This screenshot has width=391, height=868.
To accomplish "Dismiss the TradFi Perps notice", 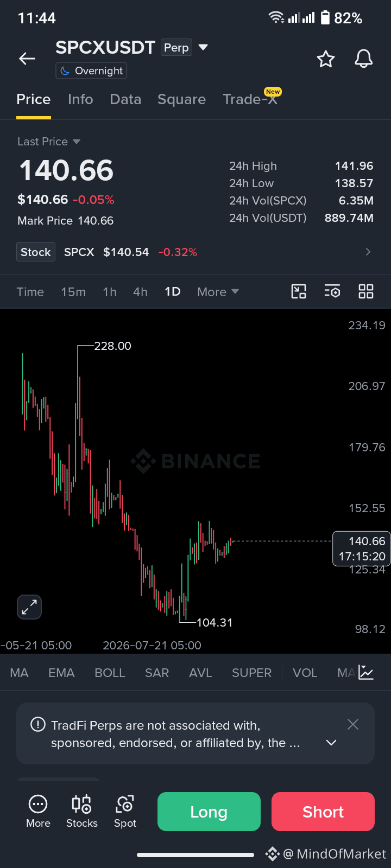I will pos(353,724).
